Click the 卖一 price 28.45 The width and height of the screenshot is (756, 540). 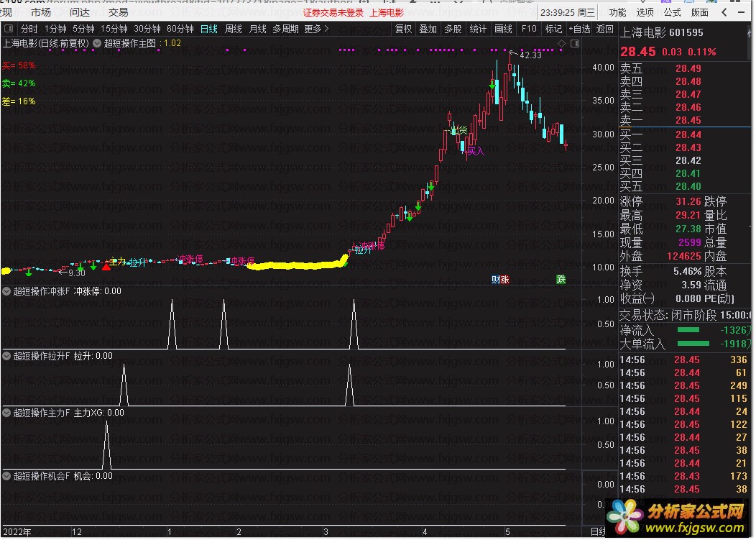pyautogui.click(x=688, y=120)
